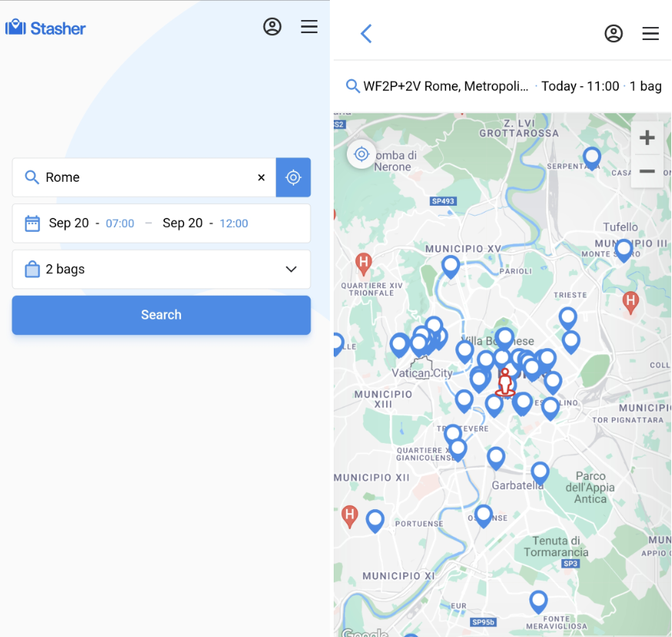Edit the WF2P+2V Rome location text
Image resolution: width=672 pixels, height=637 pixels.
(445, 86)
